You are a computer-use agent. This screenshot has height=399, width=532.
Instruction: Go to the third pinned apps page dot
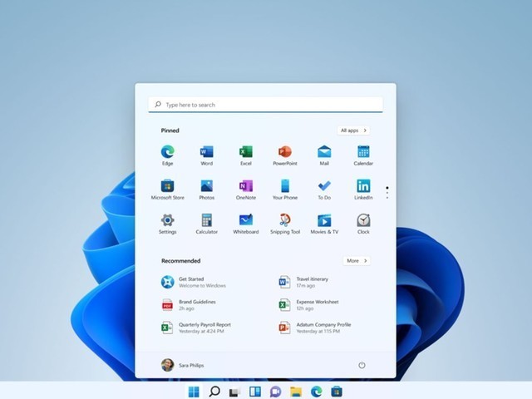387,198
